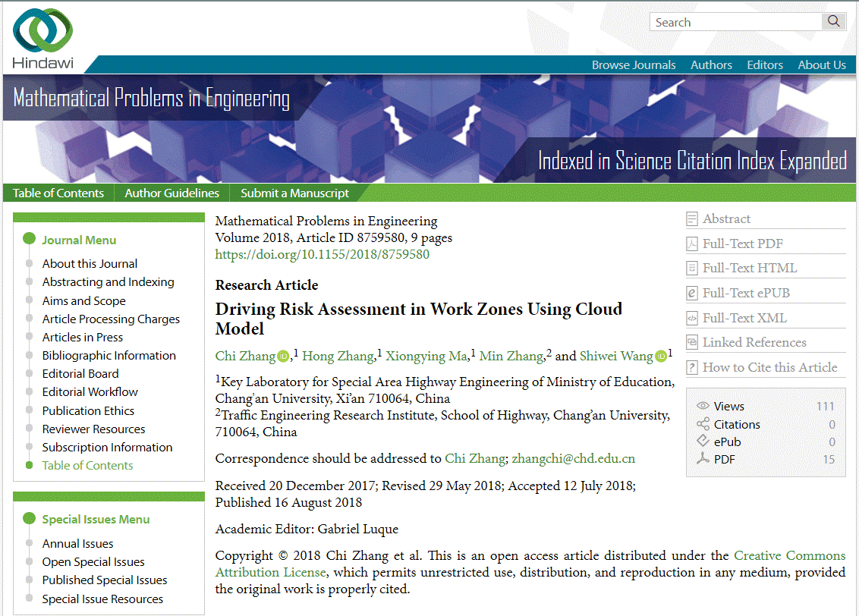Open author Shiwei Wang name link

click(x=616, y=356)
